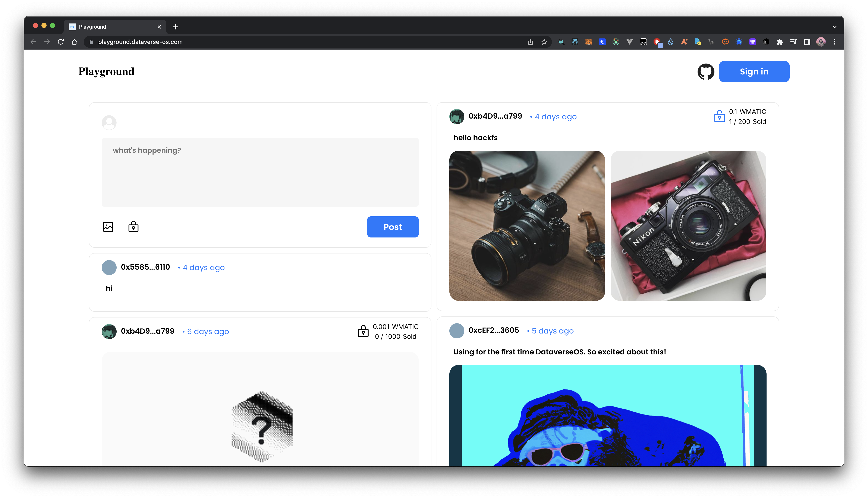
Task: Reload the page
Action: pyautogui.click(x=61, y=42)
